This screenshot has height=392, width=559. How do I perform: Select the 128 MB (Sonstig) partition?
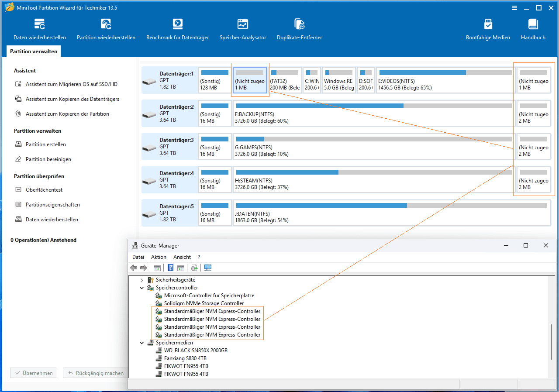pyautogui.click(x=215, y=80)
